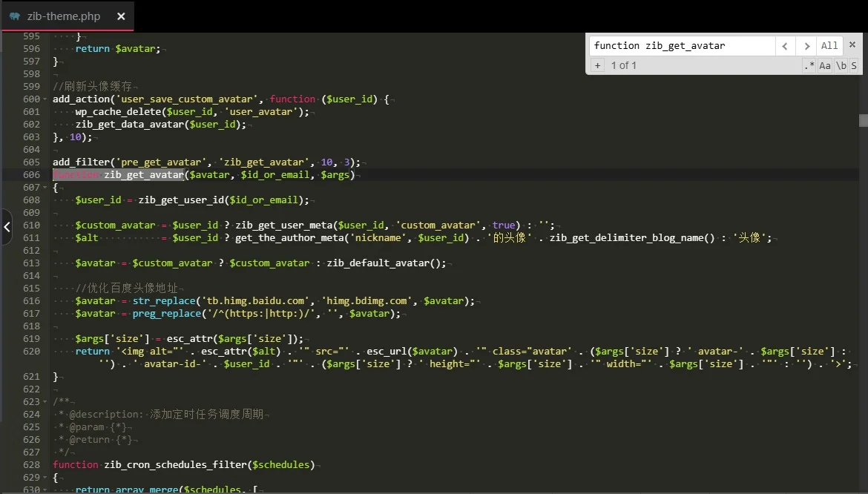Screen dimensions: 868x494
Task: Click '1 of 1' match counter
Action: [x=623, y=65]
